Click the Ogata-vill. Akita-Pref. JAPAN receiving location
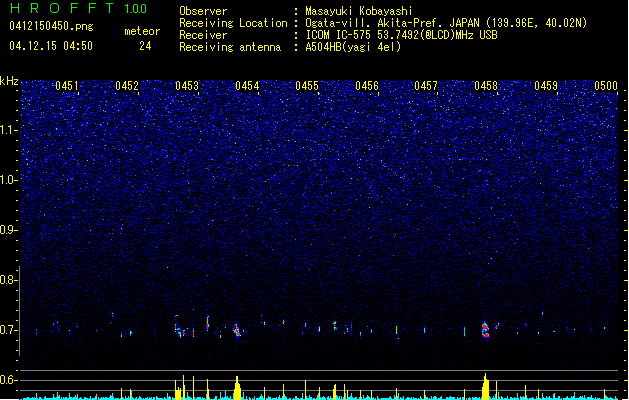The width and height of the screenshot is (629, 400). click(446, 23)
